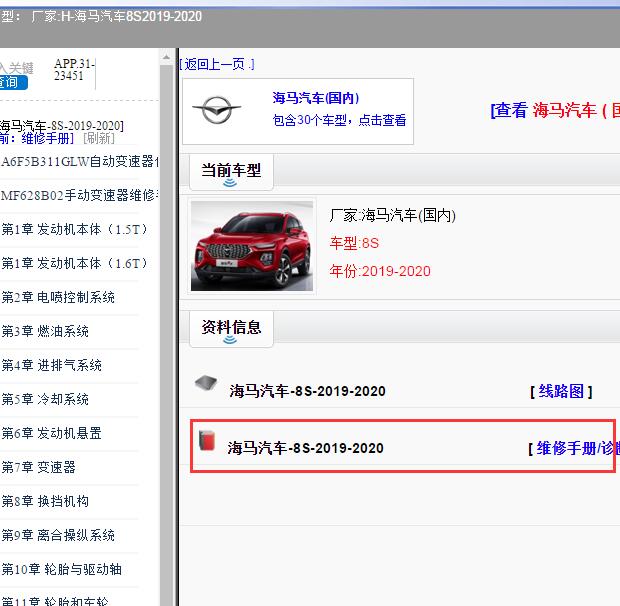The height and width of the screenshot is (606, 620).
Task: Click the sidebar scrollbar up arrow
Action: tap(166, 57)
